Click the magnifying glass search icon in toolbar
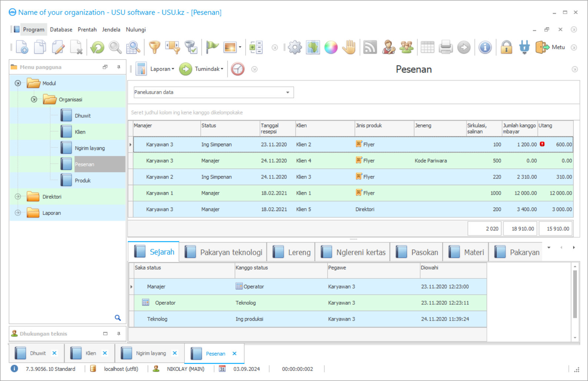Viewport: 588px width, 381px height. tap(115, 47)
